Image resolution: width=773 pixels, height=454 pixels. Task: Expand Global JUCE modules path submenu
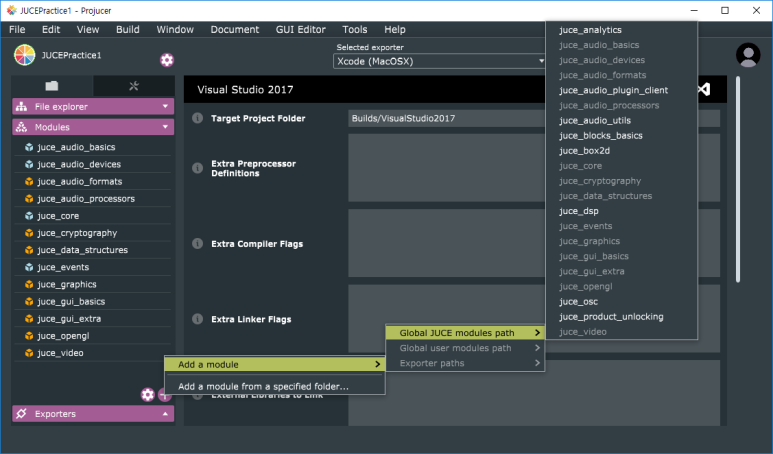click(x=465, y=333)
